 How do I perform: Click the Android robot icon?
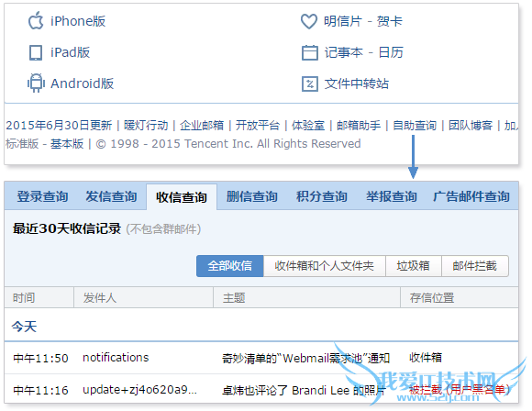click(36, 83)
